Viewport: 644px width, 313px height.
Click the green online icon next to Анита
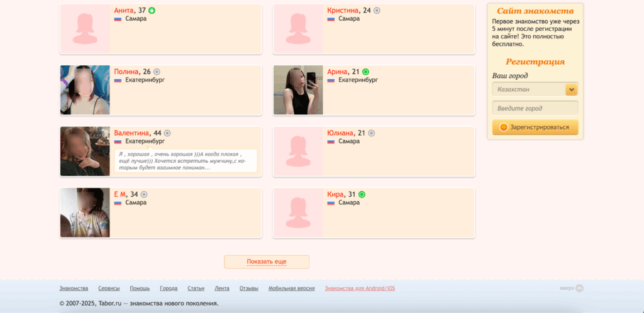pos(152,11)
